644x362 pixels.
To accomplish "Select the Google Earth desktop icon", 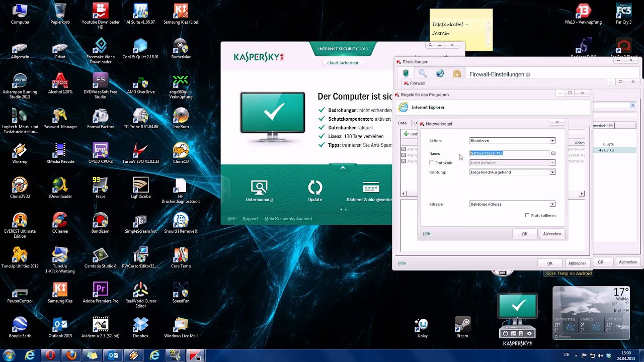I will 20,327.
